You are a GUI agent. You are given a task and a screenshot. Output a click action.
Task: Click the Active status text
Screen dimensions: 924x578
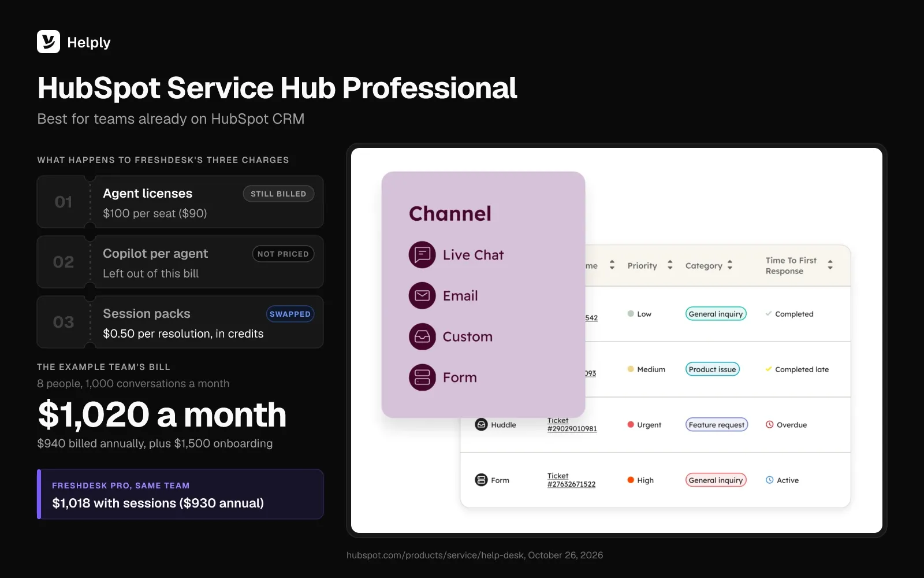(x=788, y=480)
